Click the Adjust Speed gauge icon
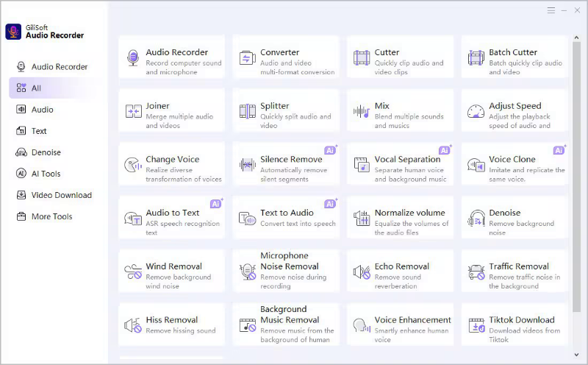The image size is (588, 365). (476, 112)
